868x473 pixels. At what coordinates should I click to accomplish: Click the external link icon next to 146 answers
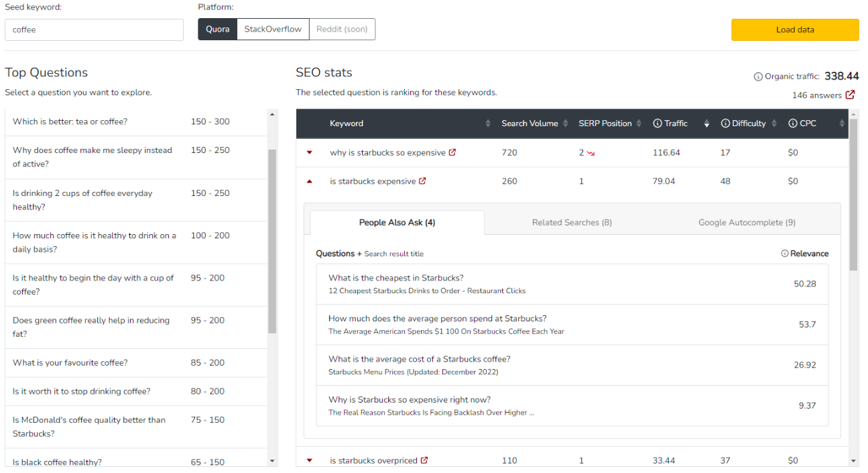[850, 95]
